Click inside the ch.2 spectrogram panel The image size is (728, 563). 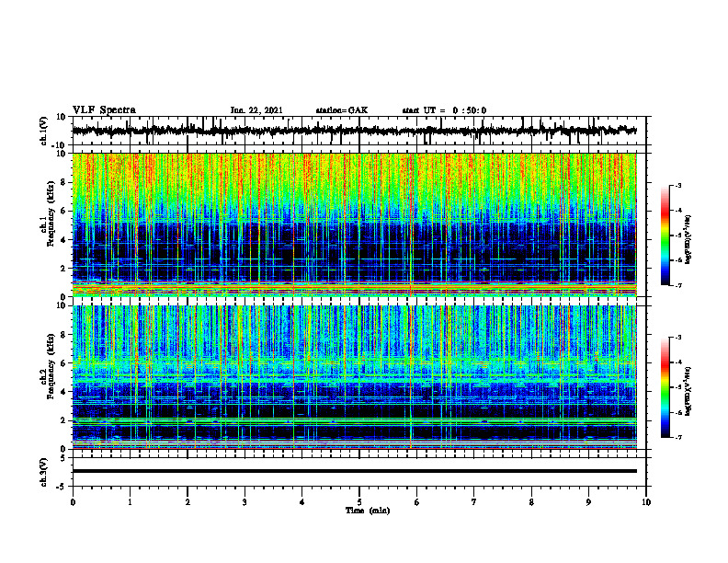click(x=354, y=377)
